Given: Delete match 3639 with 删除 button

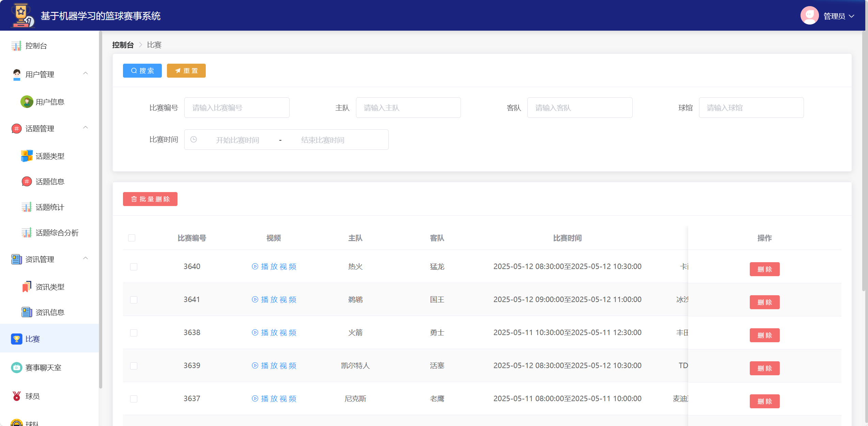Looking at the screenshot, I should point(765,368).
